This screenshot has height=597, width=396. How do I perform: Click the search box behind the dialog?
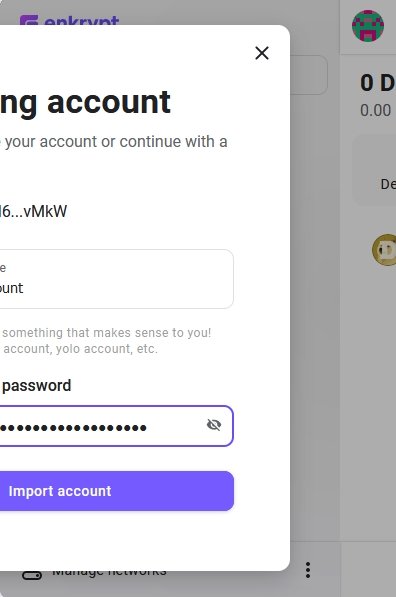click(308, 75)
